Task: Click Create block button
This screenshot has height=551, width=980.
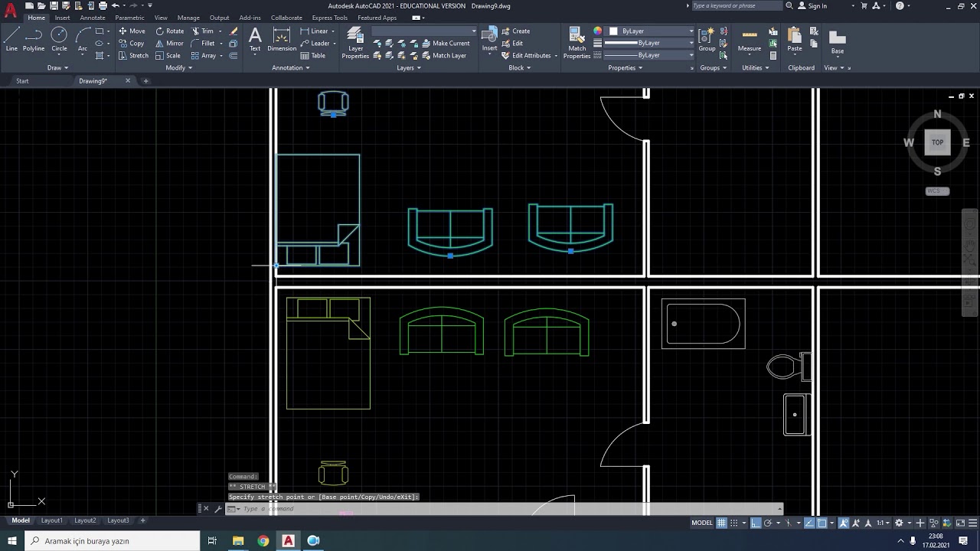Action: (x=516, y=31)
